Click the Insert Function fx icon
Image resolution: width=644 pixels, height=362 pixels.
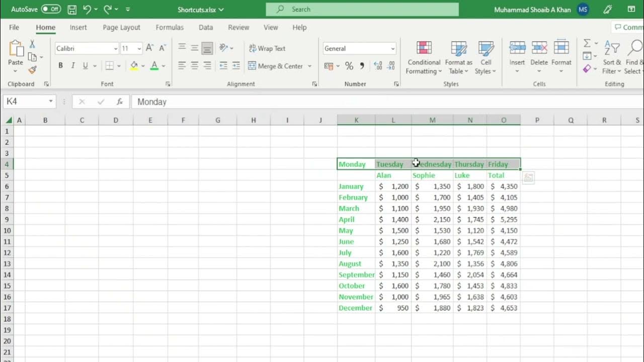point(120,102)
